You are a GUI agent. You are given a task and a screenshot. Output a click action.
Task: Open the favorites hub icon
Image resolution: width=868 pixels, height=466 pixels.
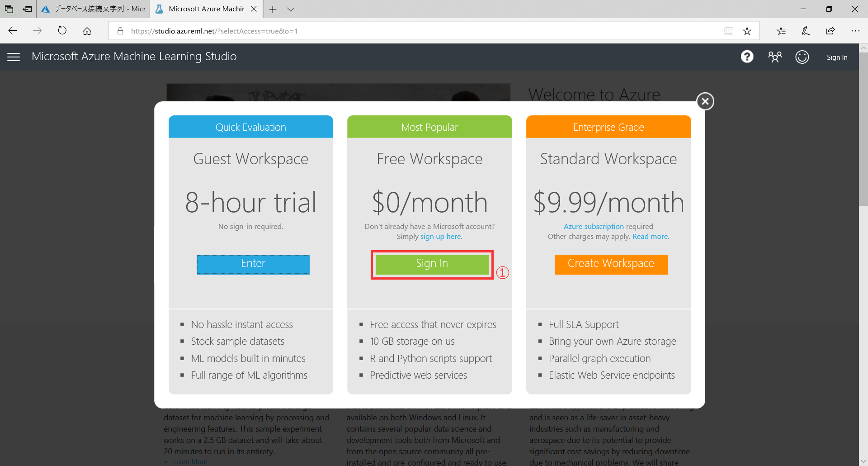coord(781,31)
